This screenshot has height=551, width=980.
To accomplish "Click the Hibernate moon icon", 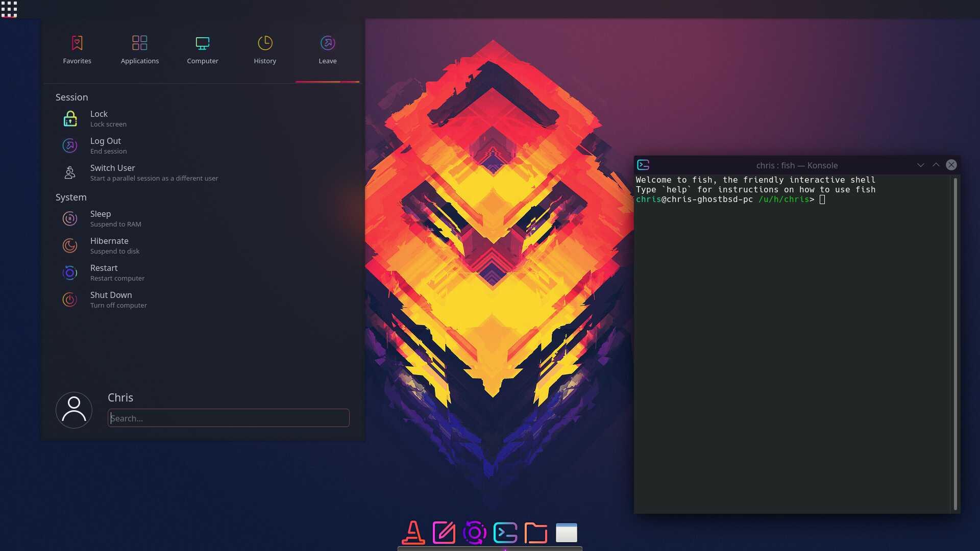I will coord(70,246).
